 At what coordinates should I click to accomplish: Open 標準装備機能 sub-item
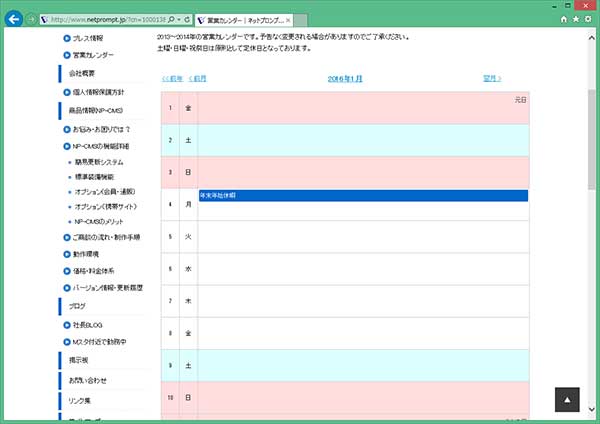click(94, 177)
